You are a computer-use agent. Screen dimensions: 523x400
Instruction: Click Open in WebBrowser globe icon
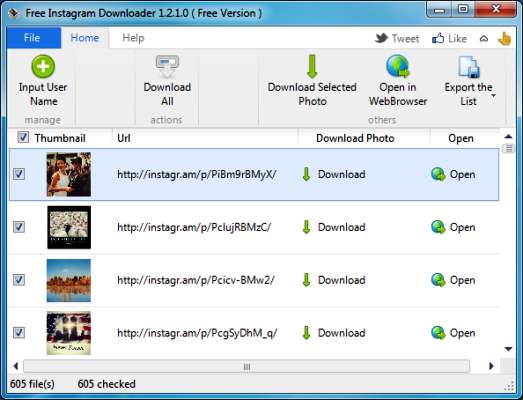tap(398, 66)
